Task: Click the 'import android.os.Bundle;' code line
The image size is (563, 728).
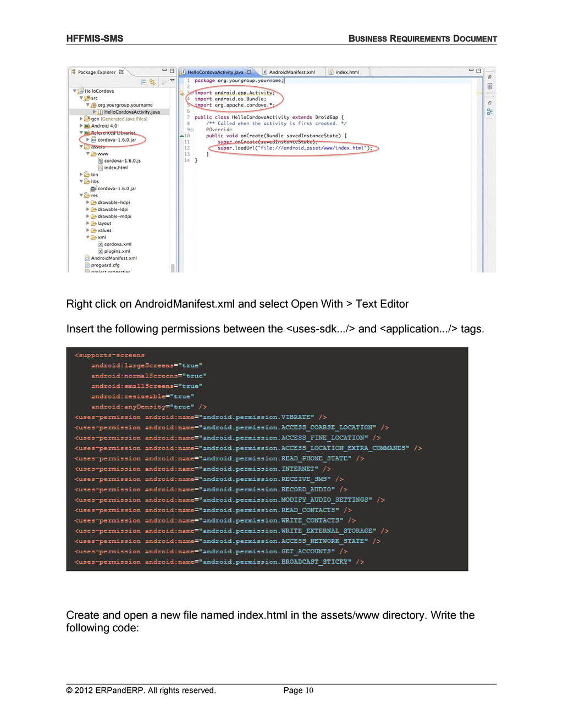Action: click(x=230, y=99)
